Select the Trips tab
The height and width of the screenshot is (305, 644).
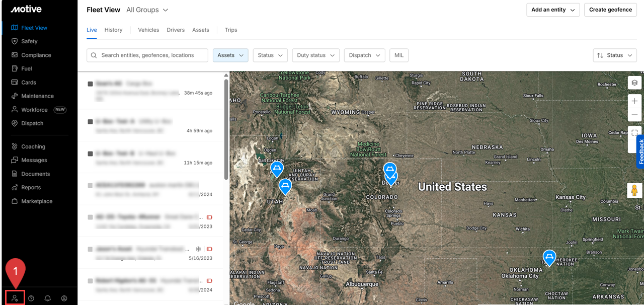(x=231, y=30)
